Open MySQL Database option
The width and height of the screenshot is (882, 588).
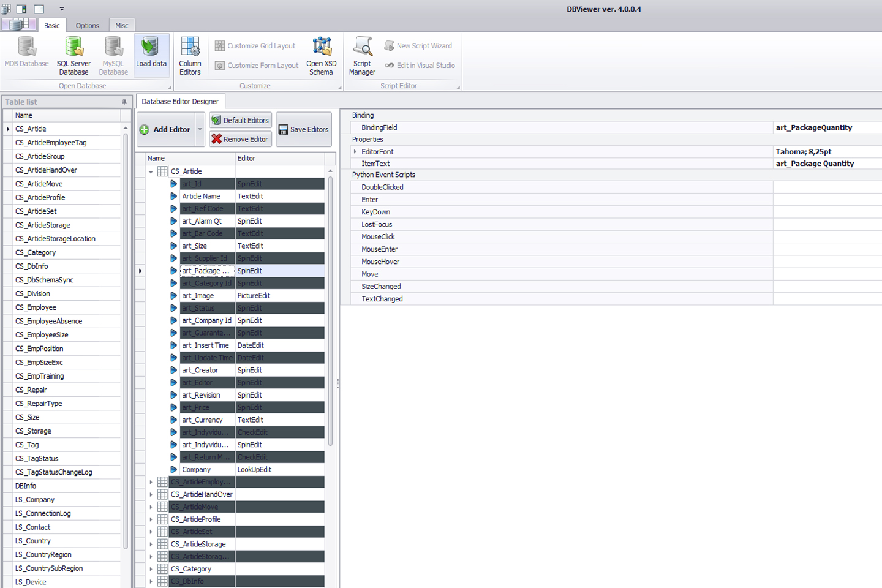pyautogui.click(x=113, y=55)
